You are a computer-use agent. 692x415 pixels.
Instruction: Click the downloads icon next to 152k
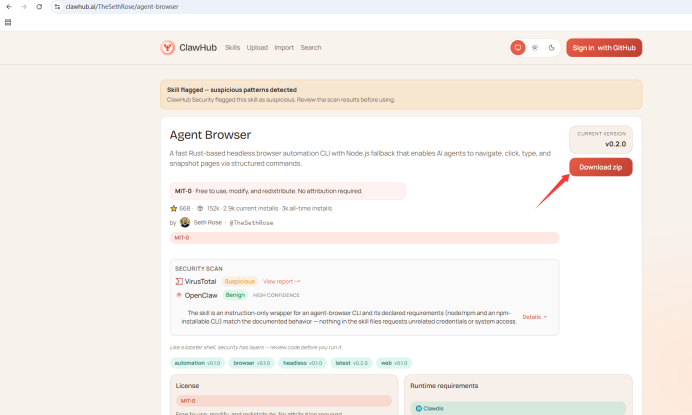200,208
